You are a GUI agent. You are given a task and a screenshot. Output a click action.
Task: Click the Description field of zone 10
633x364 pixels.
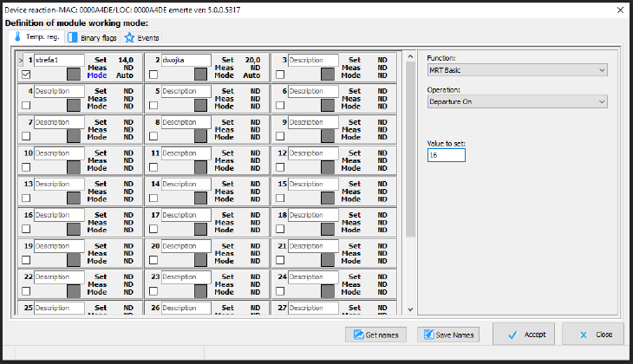[x=59, y=153]
